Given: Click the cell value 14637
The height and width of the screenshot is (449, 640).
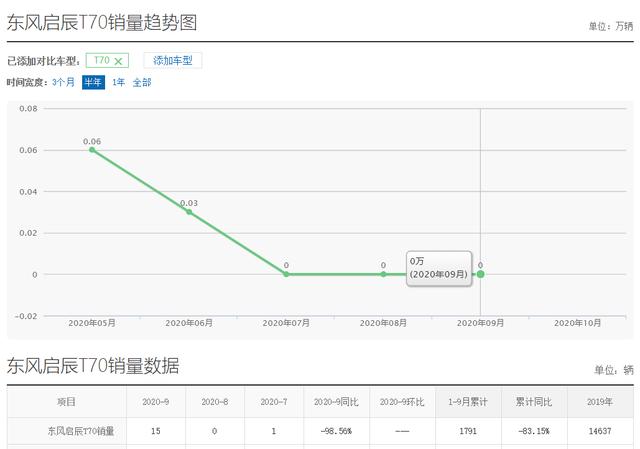Looking at the screenshot, I should [600, 431].
